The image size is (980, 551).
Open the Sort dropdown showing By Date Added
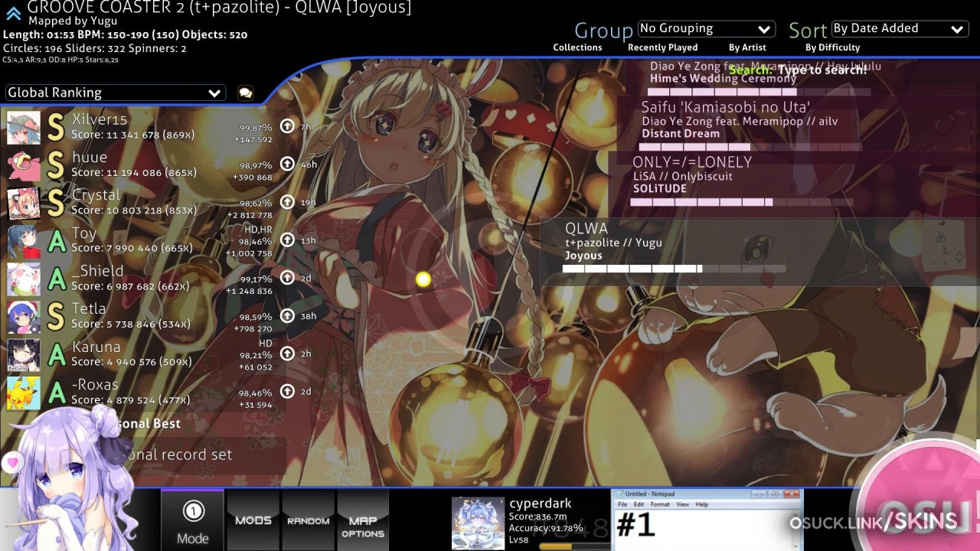click(x=899, y=28)
